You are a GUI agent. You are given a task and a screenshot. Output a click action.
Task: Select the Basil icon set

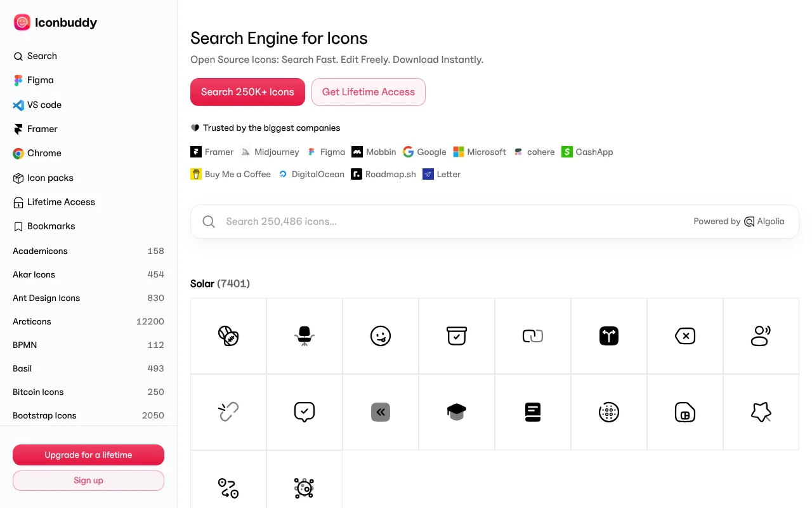(88, 368)
